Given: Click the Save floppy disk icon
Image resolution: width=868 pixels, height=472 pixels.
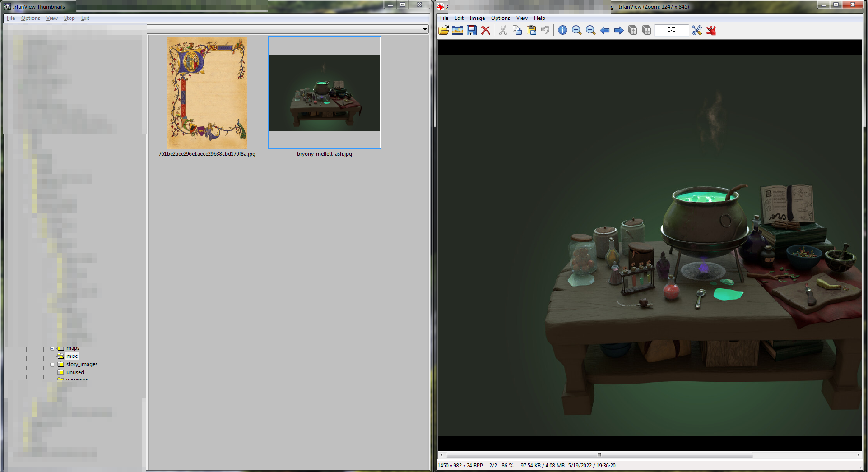Looking at the screenshot, I should [x=472, y=30].
